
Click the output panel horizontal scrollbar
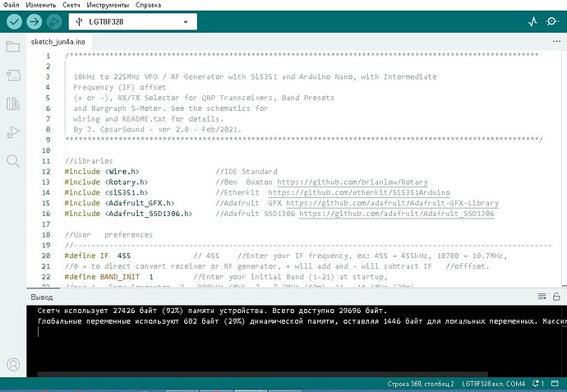(x=262, y=374)
